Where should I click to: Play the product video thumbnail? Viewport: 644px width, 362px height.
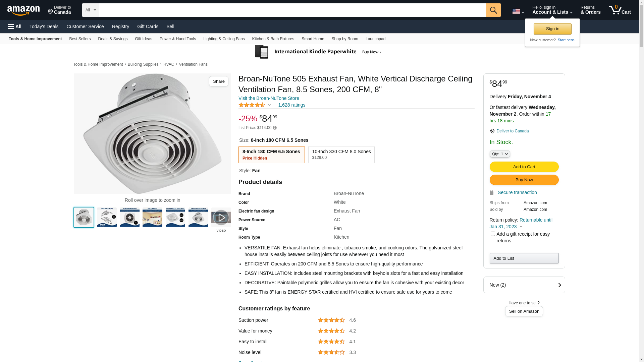click(221, 218)
